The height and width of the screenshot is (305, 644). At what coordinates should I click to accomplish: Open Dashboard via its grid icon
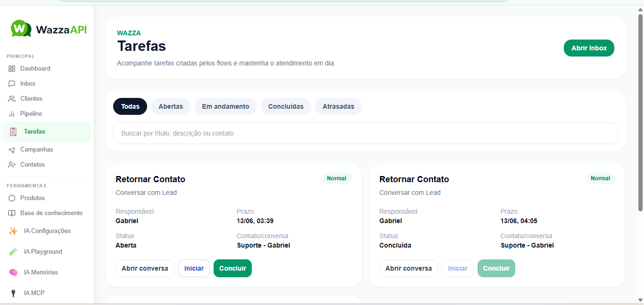point(12,69)
